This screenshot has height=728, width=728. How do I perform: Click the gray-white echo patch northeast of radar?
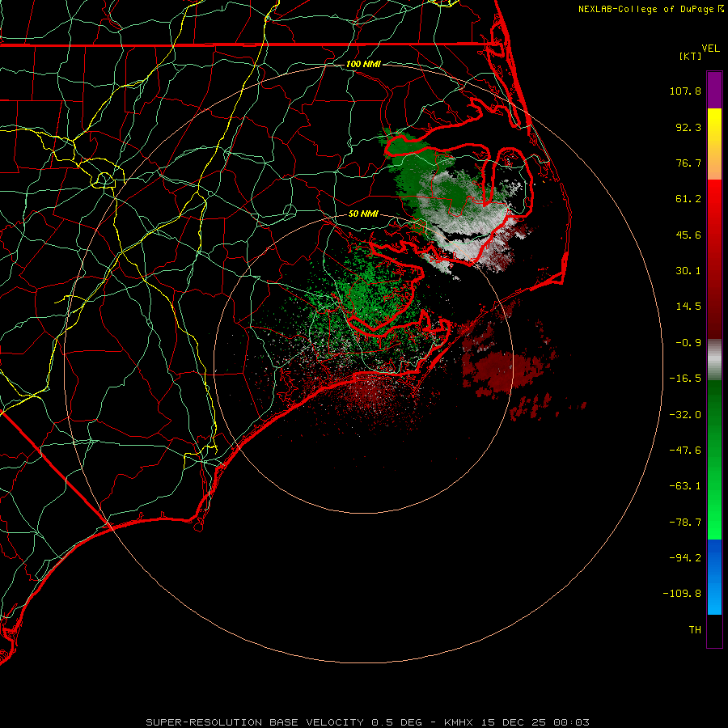tap(469, 223)
